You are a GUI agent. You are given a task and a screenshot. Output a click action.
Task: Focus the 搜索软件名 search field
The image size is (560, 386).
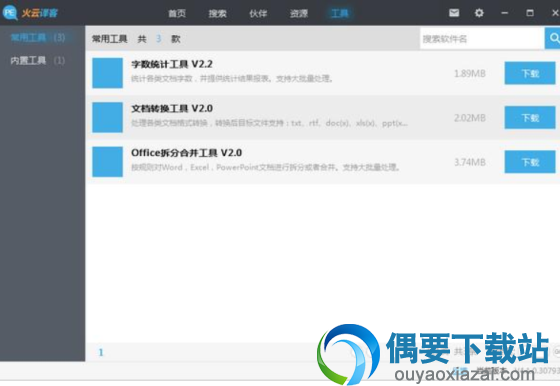coord(482,38)
